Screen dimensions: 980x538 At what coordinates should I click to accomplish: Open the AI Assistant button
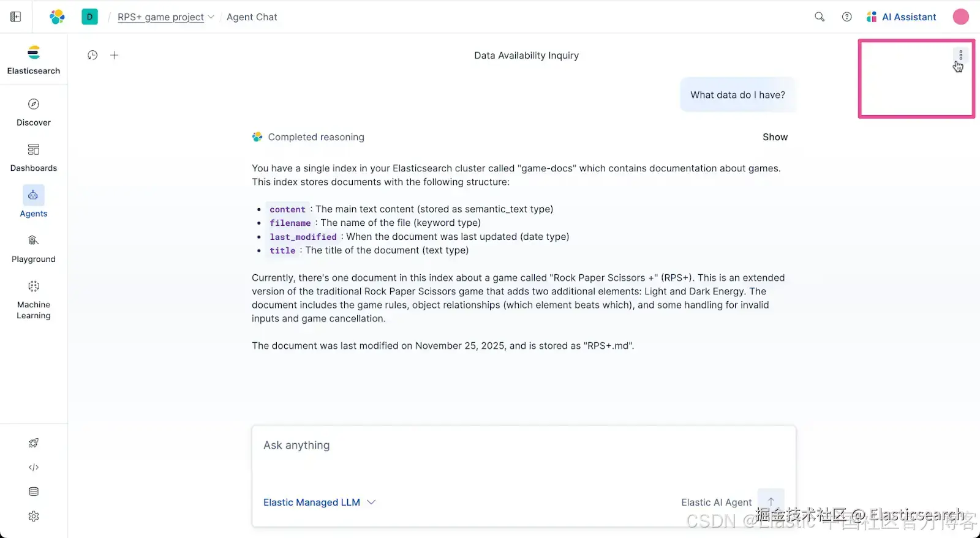902,17
